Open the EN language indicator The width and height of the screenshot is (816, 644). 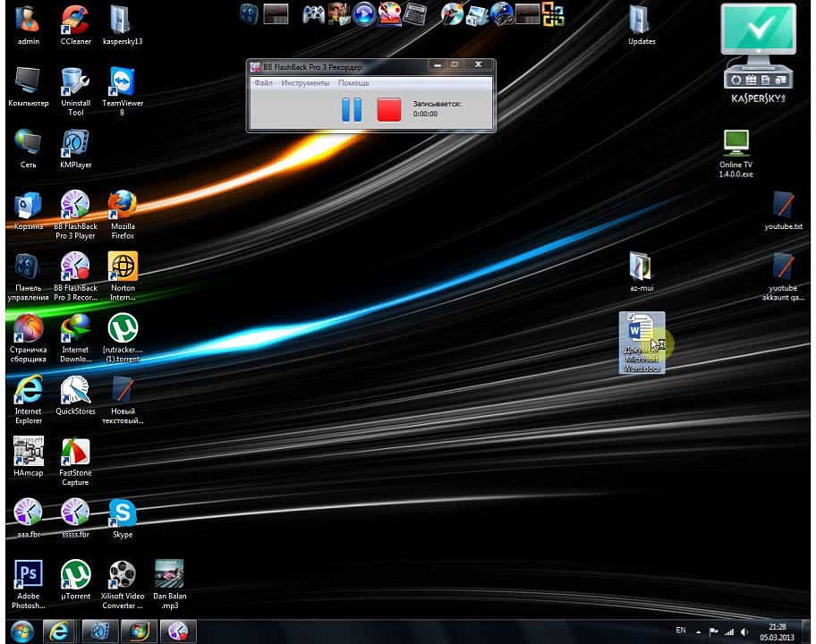point(680,631)
